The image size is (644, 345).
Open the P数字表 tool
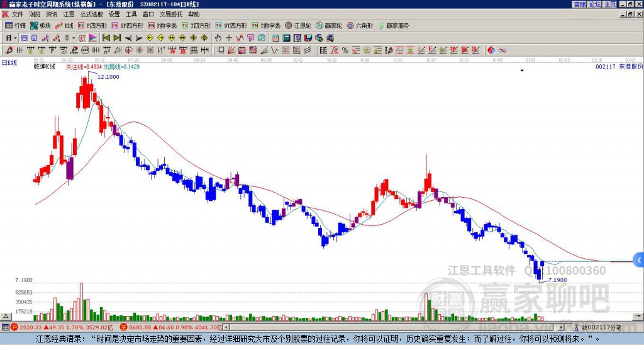click(x=163, y=25)
